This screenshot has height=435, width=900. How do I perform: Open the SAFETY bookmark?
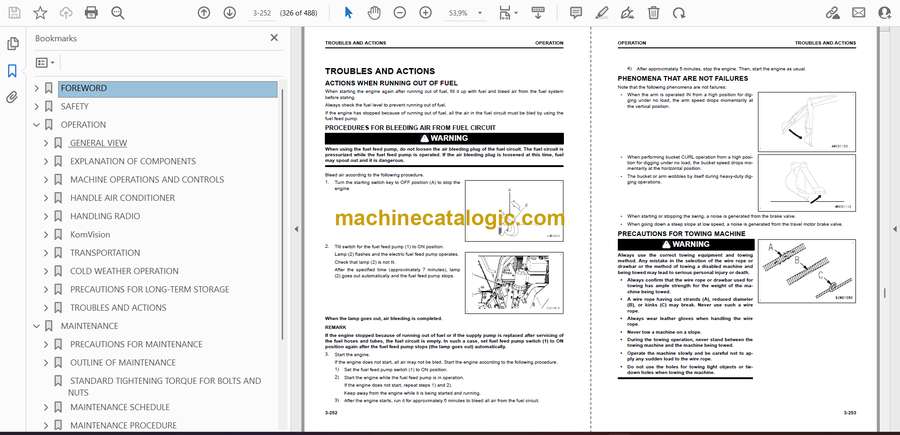point(75,106)
